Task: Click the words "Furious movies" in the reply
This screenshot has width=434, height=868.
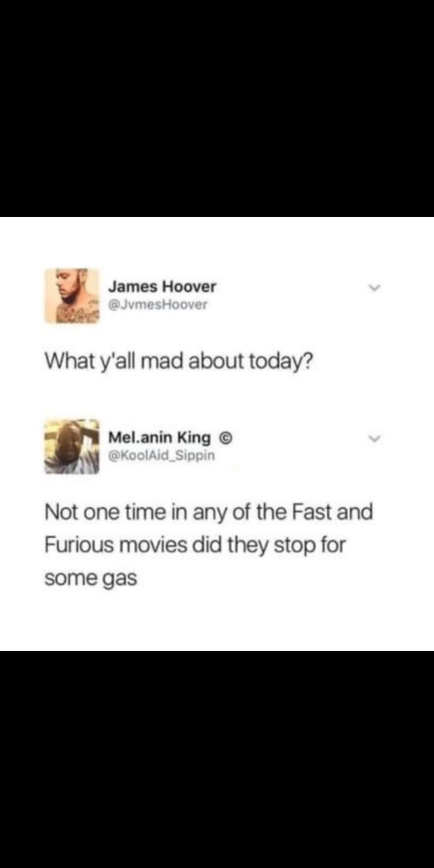Action: pyautogui.click(x=115, y=545)
